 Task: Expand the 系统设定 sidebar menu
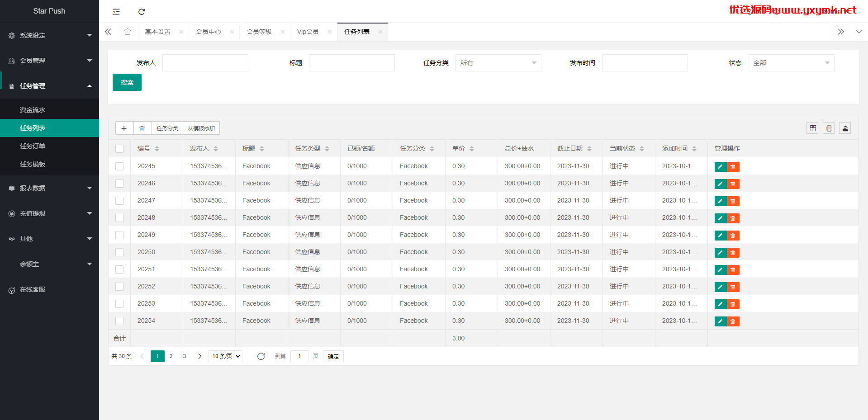click(49, 35)
